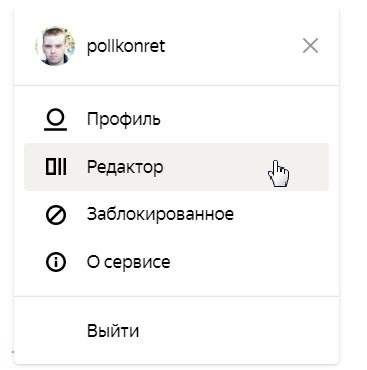
Task: Go to profile via Профиль label
Action: 124,119
